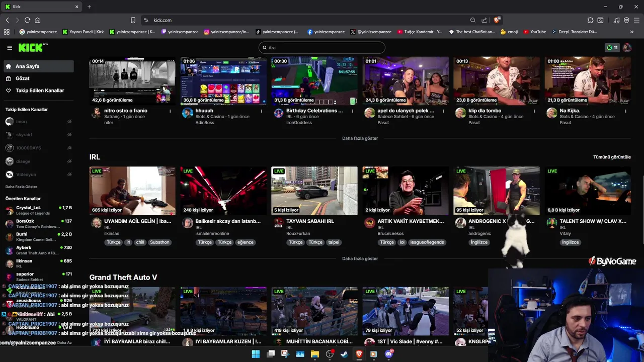The image size is (644, 362).
Task: Click the browser home icon
Action: click(37, 20)
